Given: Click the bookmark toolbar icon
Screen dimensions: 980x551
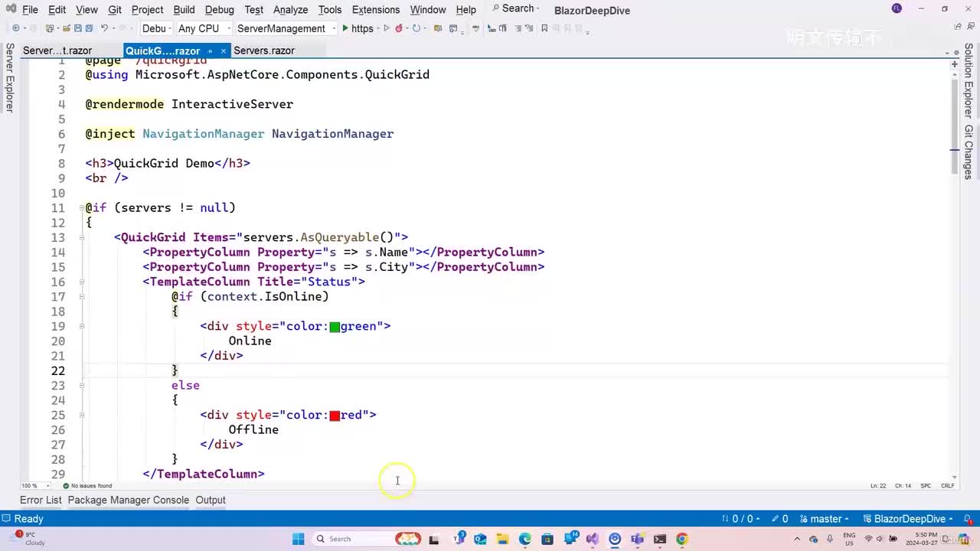Looking at the screenshot, I should tap(544, 28).
